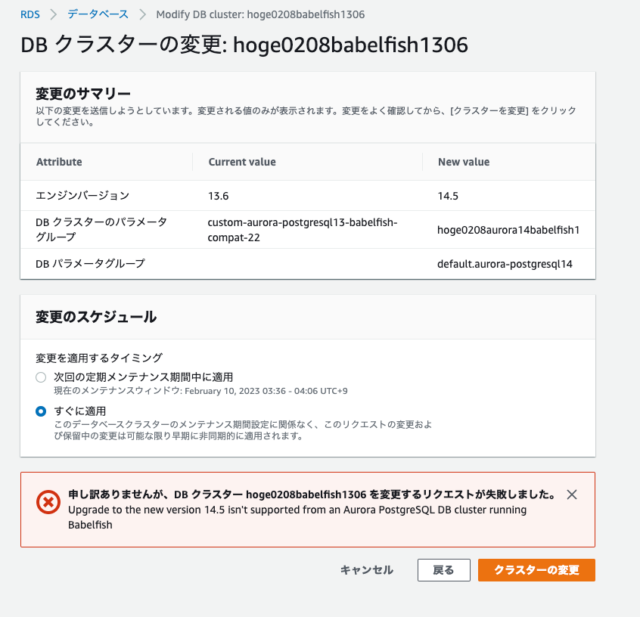Click the red error circle icon
This screenshot has height=617, width=640.
[48, 502]
